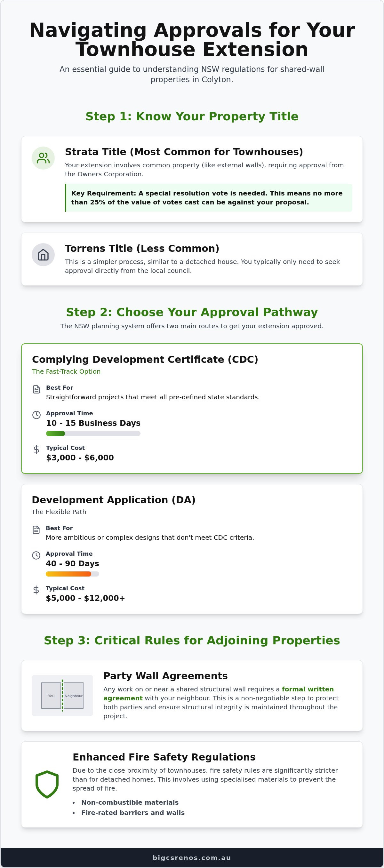Click the Step 1: Know Your Property Title heading

click(x=192, y=116)
